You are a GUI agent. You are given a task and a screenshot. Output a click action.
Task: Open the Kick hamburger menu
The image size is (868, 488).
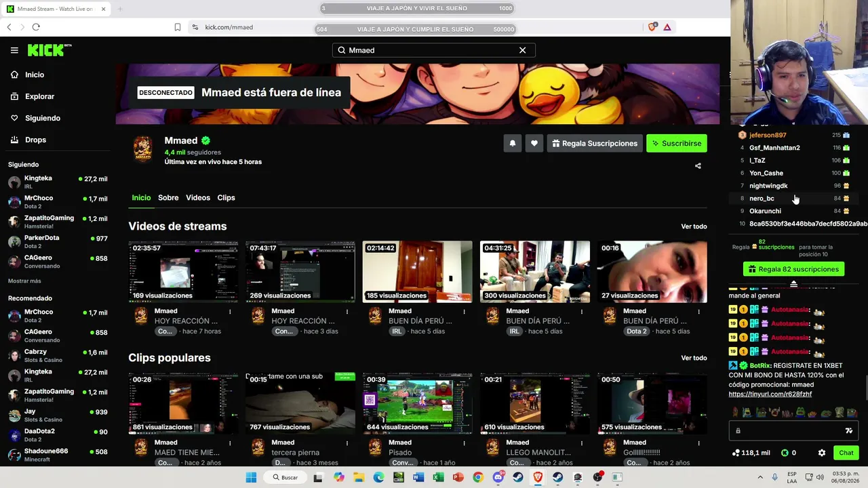click(14, 50)
